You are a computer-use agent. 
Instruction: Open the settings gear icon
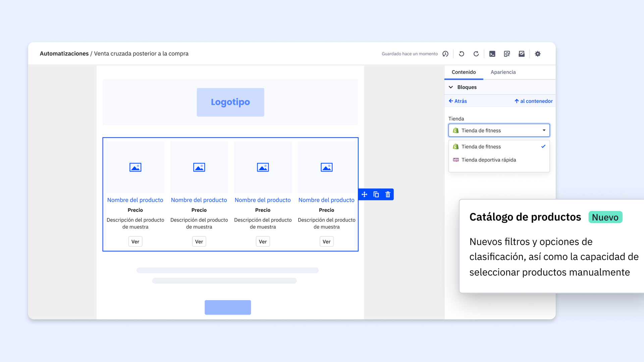[538, 54]
